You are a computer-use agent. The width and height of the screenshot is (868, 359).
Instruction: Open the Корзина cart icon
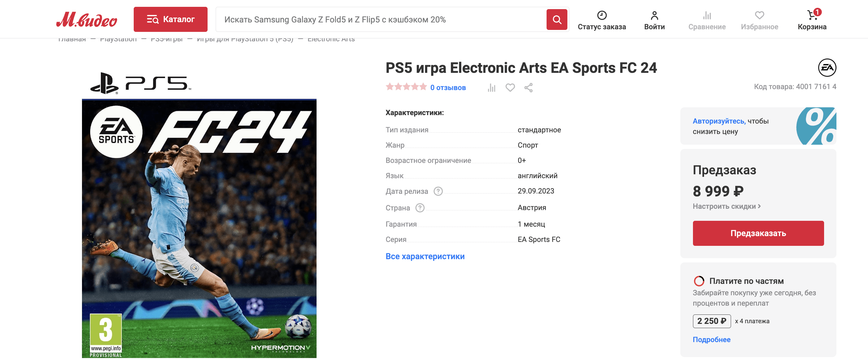coord(812,15)
